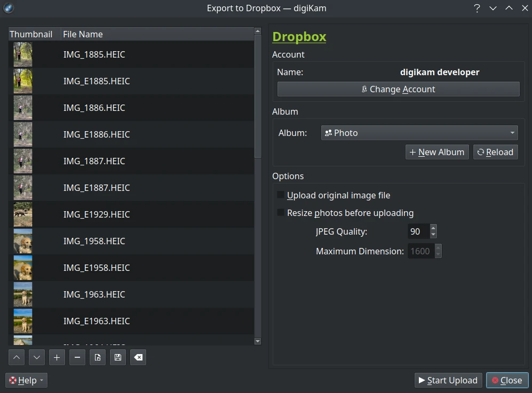Open the window options chevron in titlebar
Image resolution: width=532 pixels, height=393 pixels.
coord(493,8)
